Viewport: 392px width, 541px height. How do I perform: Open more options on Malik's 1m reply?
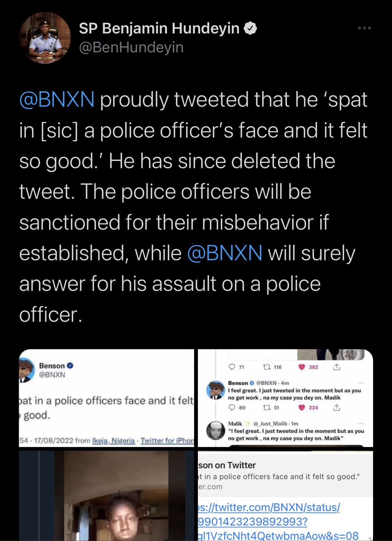click(x=361, y=423)
